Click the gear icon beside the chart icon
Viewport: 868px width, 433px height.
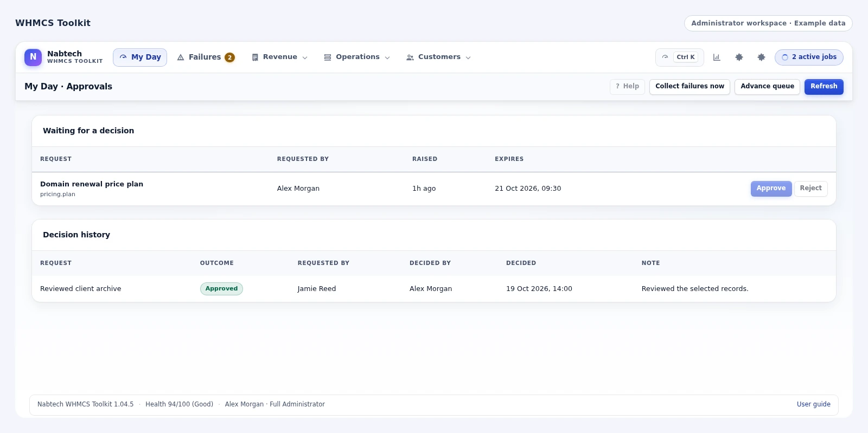739,57
